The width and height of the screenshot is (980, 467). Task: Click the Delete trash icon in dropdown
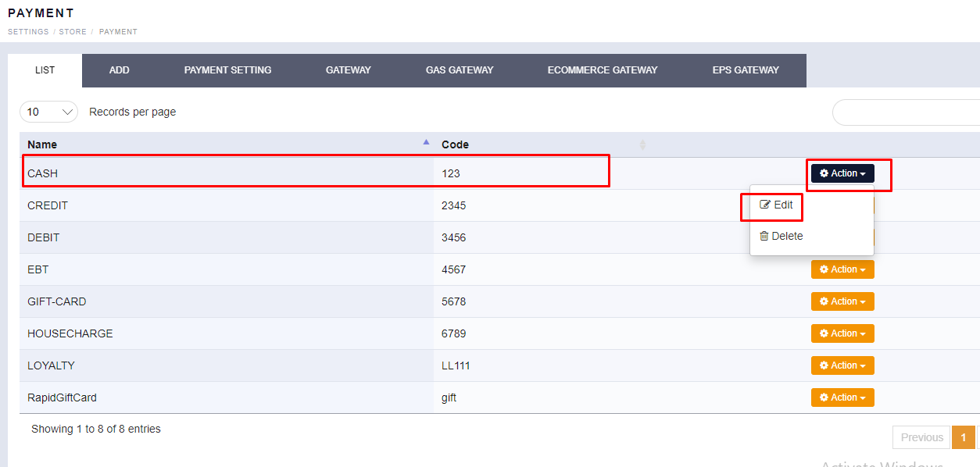pos(764,236)
